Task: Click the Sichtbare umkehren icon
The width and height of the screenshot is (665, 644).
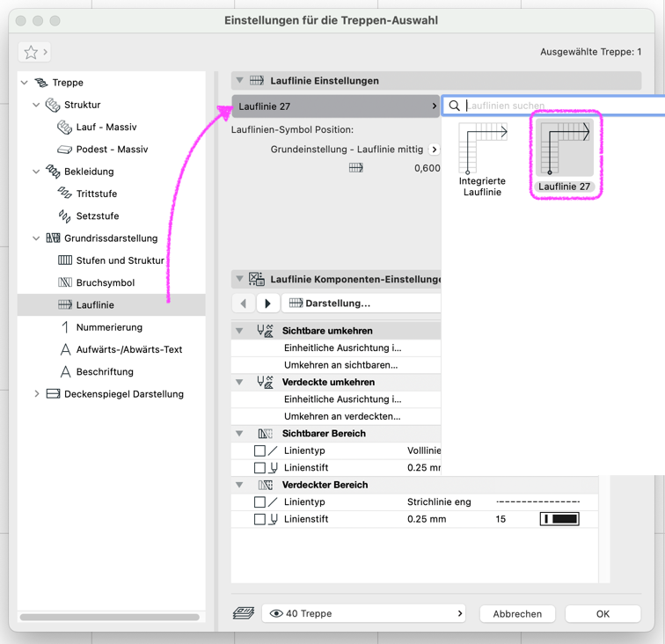Action: pyautogui.click(x=265, y=331)
